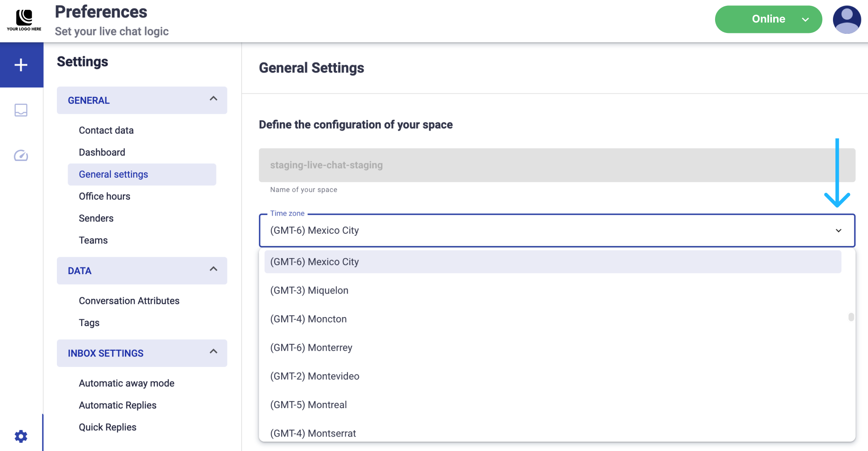This screenshot has height=451, width=868.
Task: Click the Time zone dropdown arrow
Action: 838,230
